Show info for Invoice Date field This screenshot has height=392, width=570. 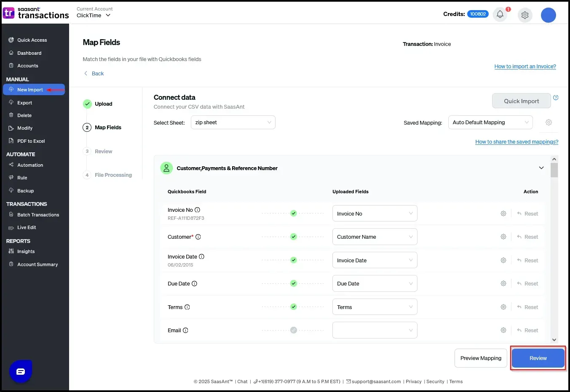coord(201,256)
